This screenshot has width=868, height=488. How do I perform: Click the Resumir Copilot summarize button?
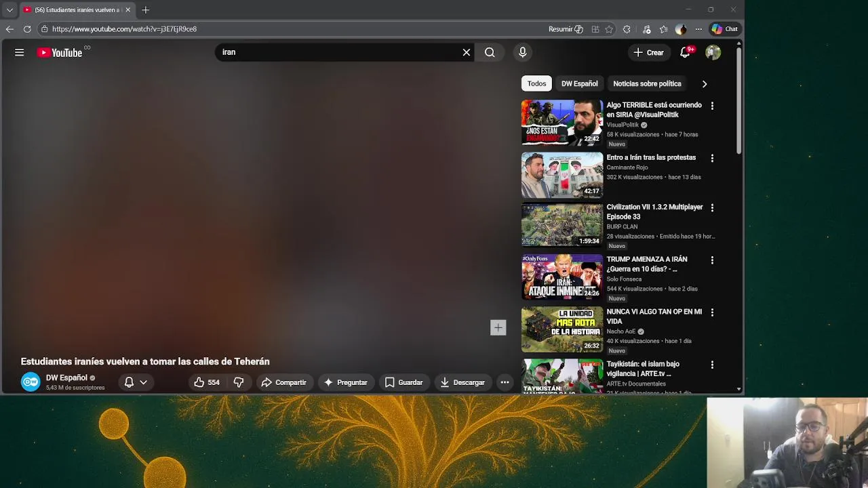pos(566,29)
